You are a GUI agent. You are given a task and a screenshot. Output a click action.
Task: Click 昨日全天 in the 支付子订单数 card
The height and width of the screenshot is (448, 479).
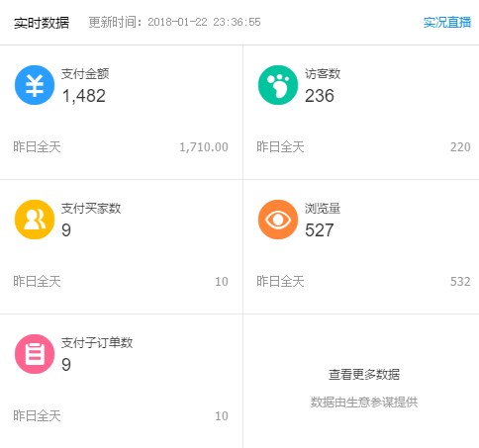[37, 416]
